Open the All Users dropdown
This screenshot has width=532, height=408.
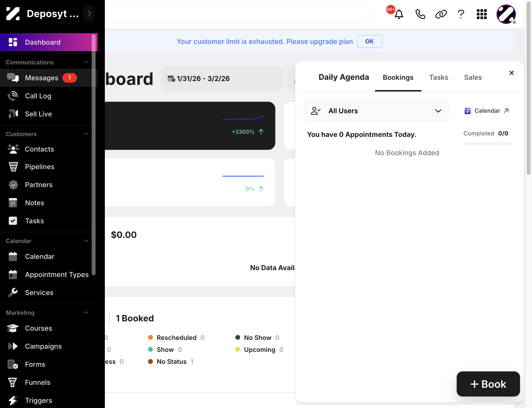point(376,111)
